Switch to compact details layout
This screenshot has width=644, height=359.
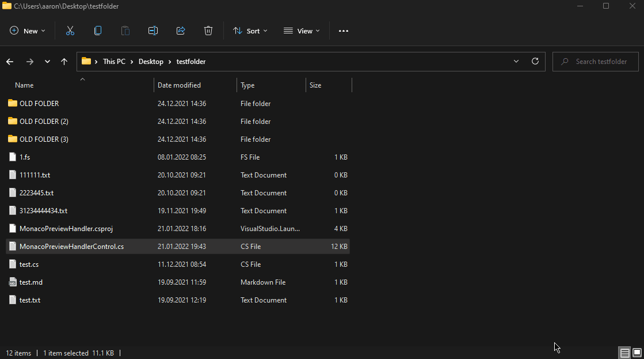[x=624, y=352]
